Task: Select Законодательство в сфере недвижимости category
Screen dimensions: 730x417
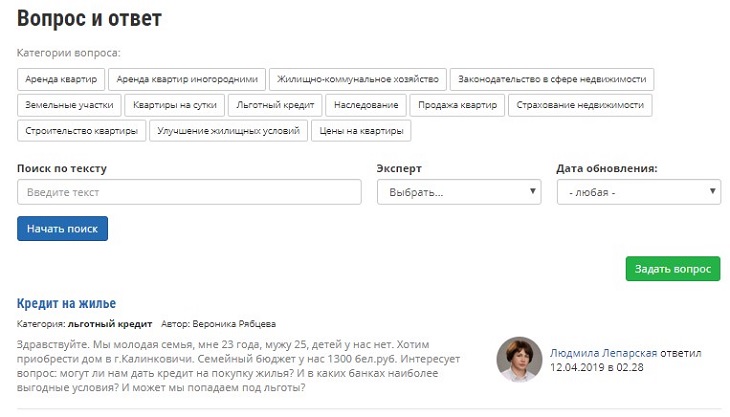Action: [x=552, y=79]
